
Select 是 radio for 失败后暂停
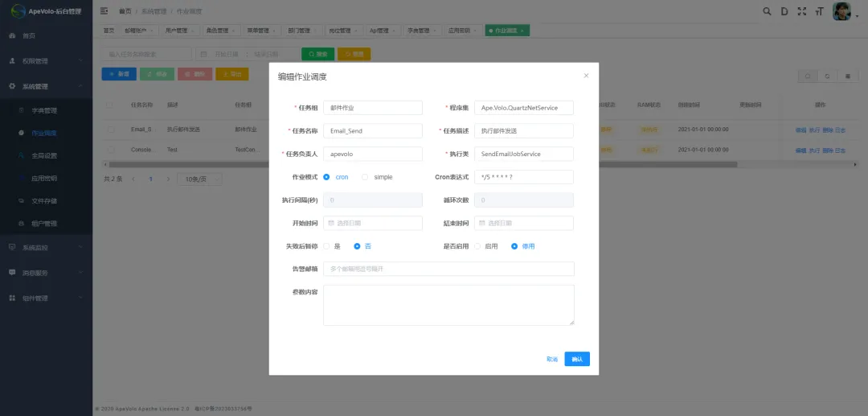(x=326, y=246)
